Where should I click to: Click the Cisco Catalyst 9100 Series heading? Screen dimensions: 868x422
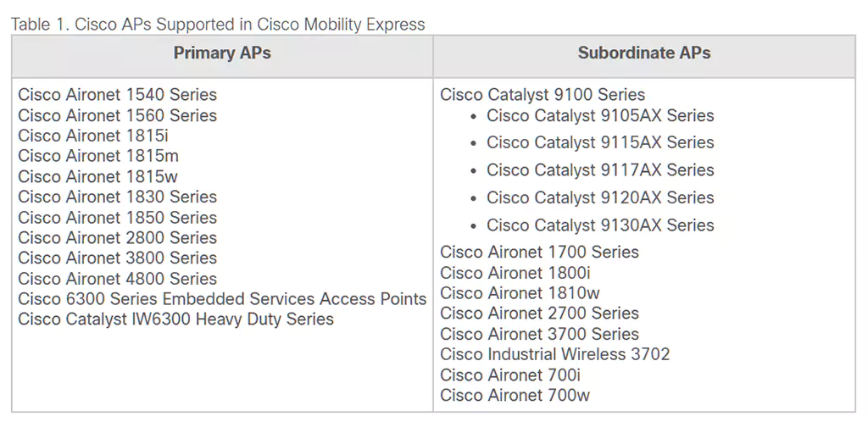coord(542,95)
